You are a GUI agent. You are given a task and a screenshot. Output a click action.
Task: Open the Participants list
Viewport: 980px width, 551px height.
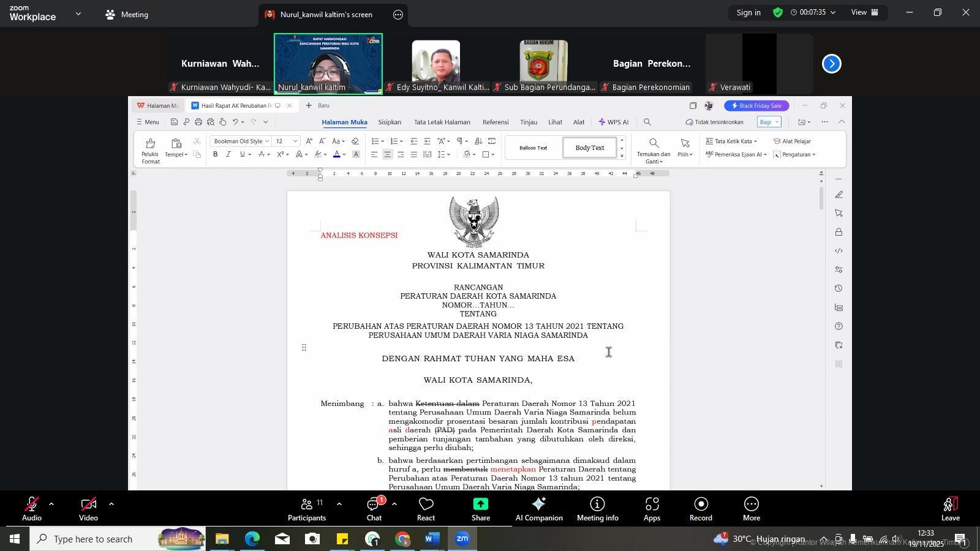point(306,508)
